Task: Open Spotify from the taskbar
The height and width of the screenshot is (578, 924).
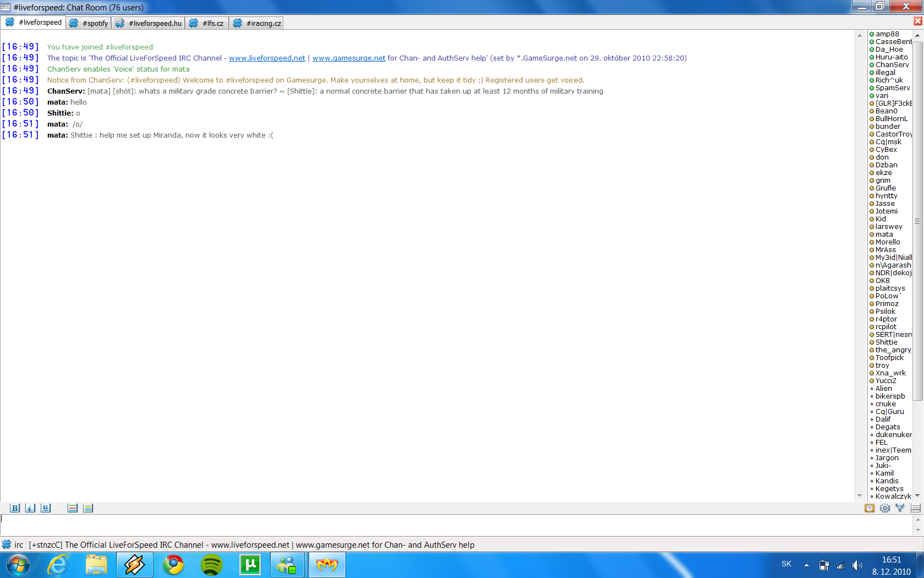Action: [x=212, y=565]
